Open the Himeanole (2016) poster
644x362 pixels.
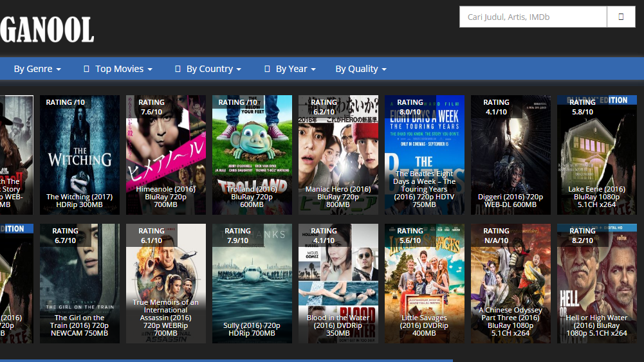click(166, 155)
